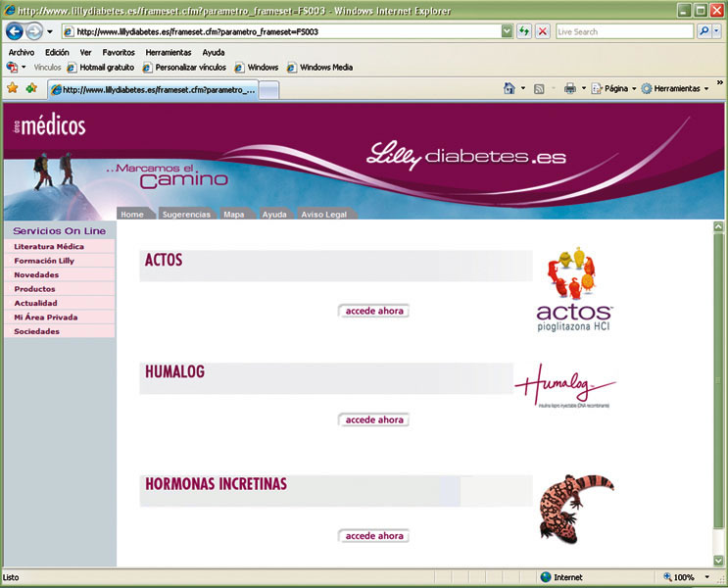This screenshot has width=728, height=588.
Task: Click the browser Forward arrow button
Action: click(x=34, y=31)
